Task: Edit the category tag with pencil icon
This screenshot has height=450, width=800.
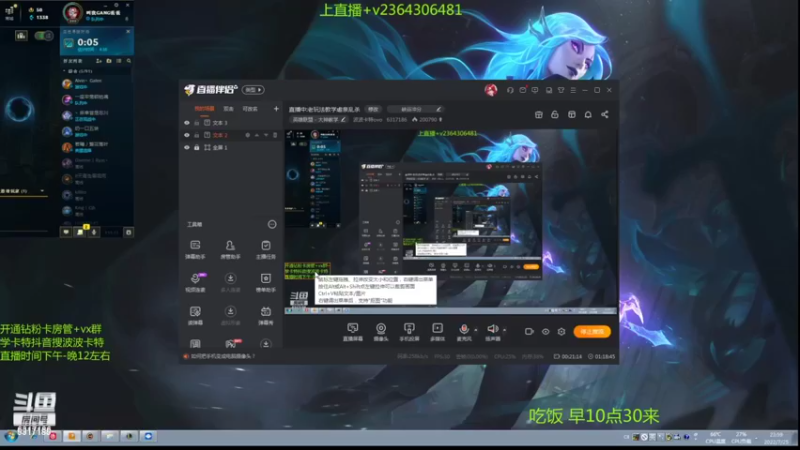Action: click(343, 120)
